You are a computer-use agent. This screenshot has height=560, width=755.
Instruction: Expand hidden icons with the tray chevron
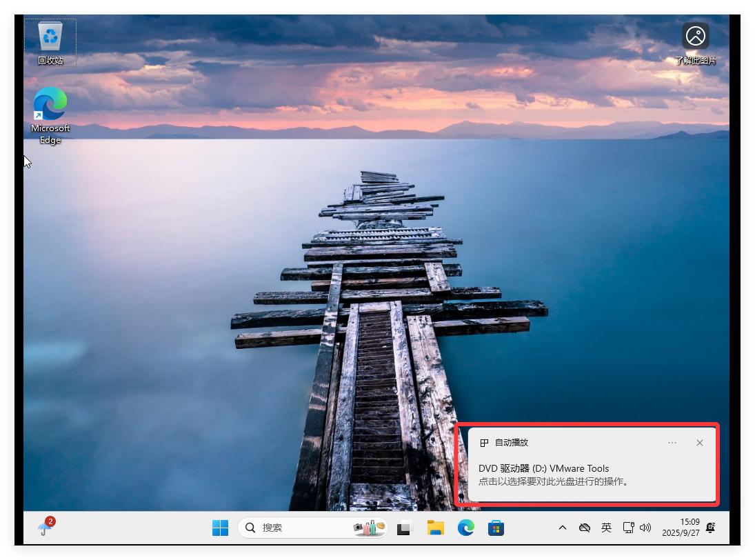pyautogui.click(x=562, y=528)
